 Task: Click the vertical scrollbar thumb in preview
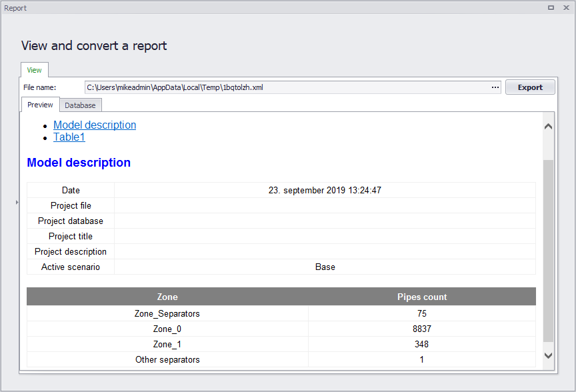(548, 251)
